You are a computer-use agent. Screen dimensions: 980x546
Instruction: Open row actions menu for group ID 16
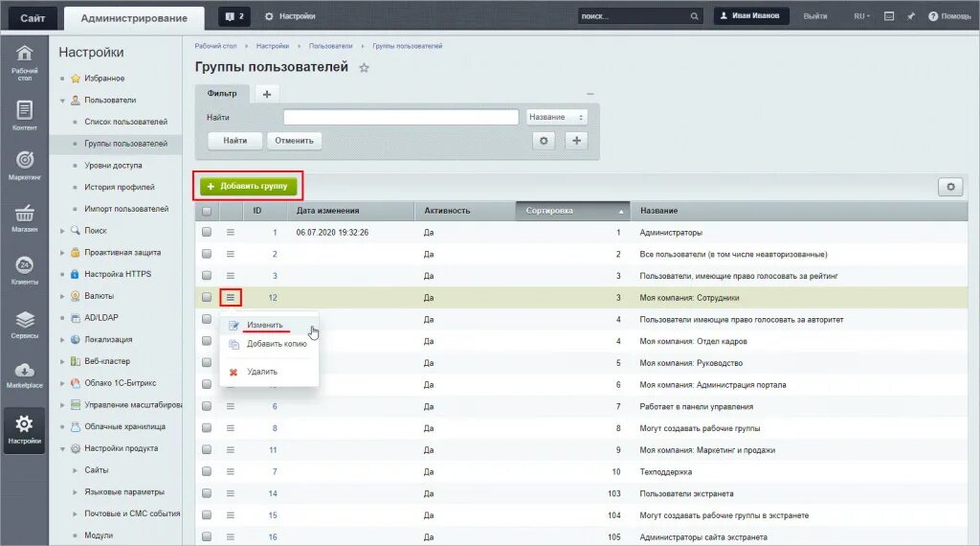pyautogui.click(x=230, y=536)
